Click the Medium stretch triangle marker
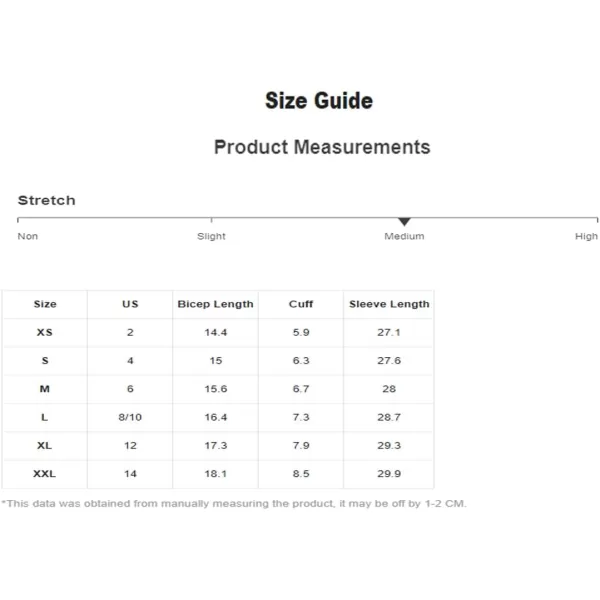Screen dimensions: 600x600 [x=404, y=222]
